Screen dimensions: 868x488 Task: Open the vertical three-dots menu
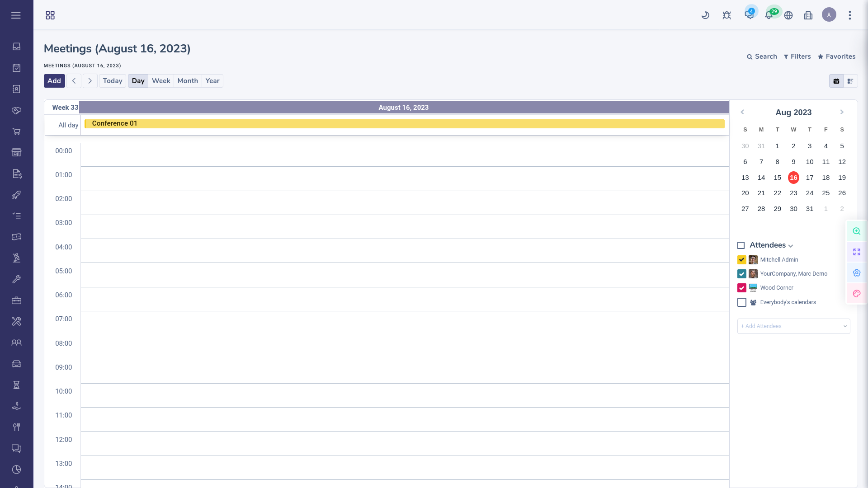(849, 15)
